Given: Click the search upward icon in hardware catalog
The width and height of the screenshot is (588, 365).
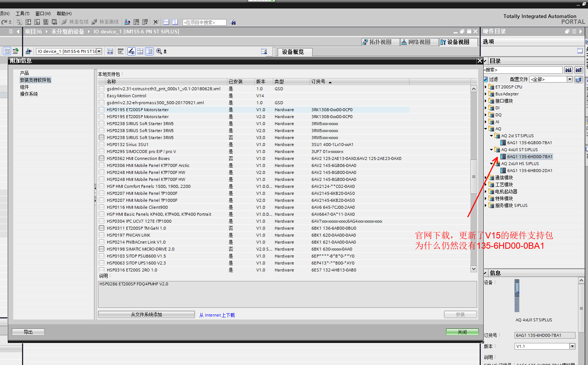Looking at the screenshot, I should 579,70.
